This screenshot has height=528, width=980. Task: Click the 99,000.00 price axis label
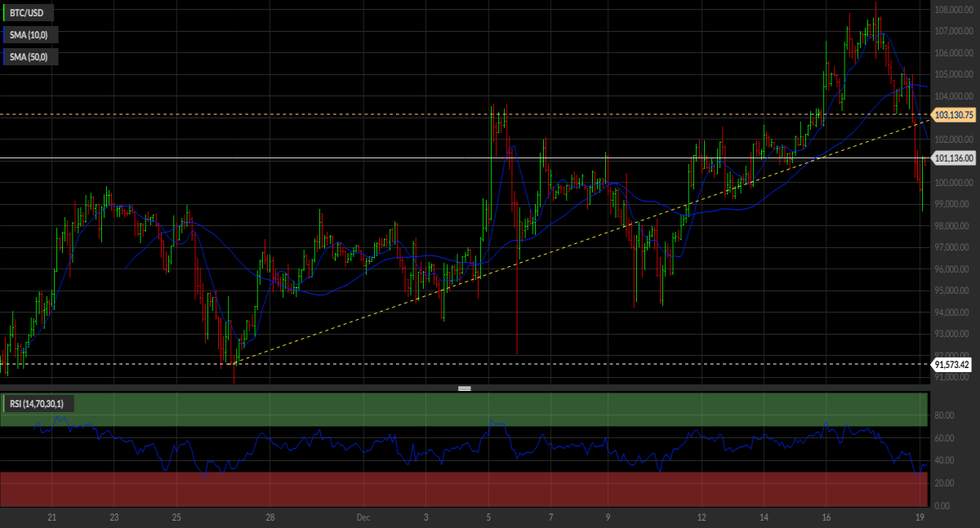952,204
